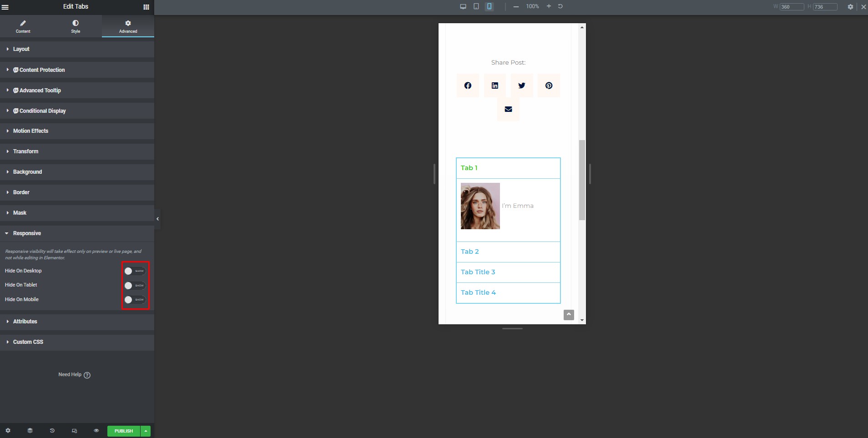Click the preview vertical scrollbar thumb

pos(582,180)
